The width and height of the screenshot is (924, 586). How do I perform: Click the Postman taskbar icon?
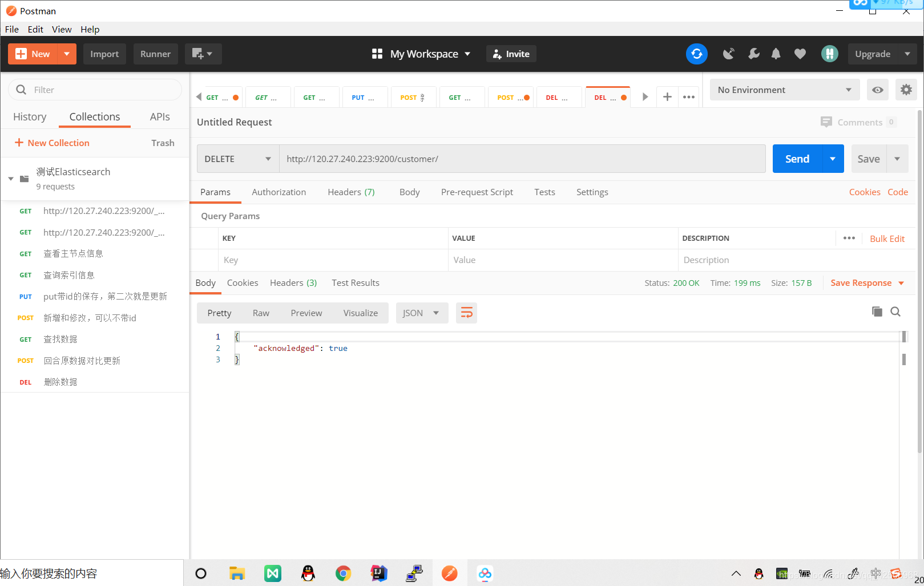[450, 573]
